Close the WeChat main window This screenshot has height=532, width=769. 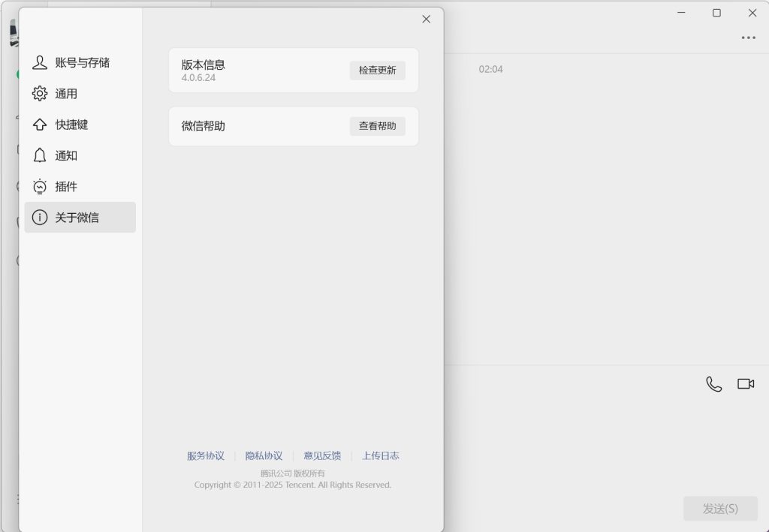click(752, 13)
